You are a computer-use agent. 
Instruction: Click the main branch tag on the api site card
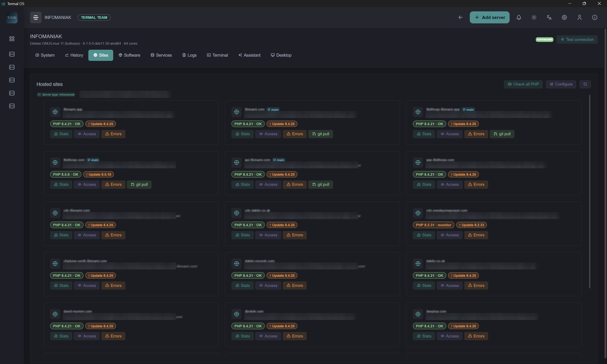278,160
